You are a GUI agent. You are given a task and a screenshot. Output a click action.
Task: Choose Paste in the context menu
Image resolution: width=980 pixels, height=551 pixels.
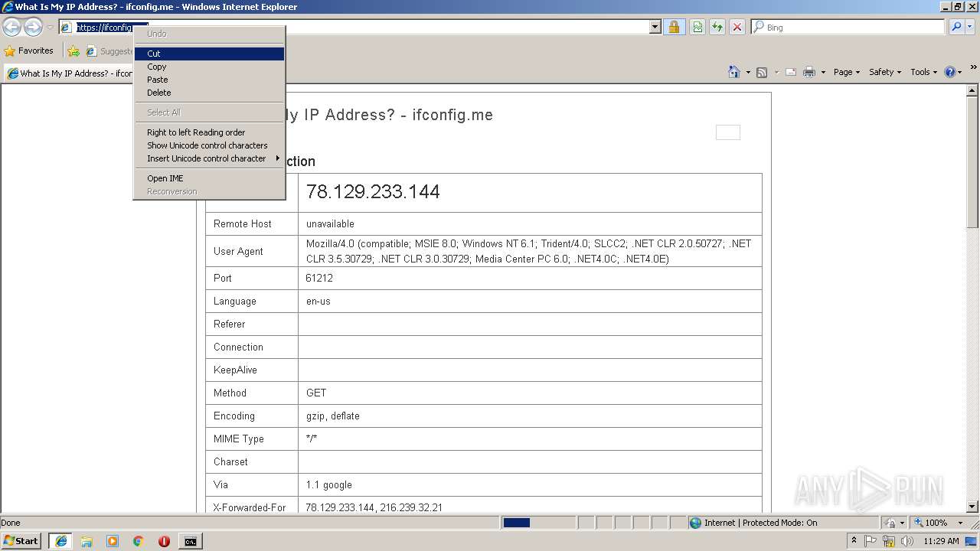click(x=209, y=80)
